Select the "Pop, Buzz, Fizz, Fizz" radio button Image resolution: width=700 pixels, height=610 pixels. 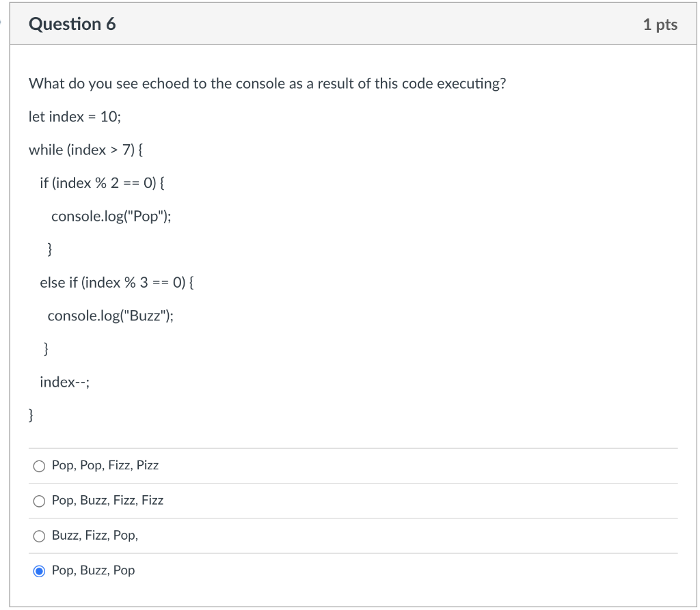coord(40,501)
